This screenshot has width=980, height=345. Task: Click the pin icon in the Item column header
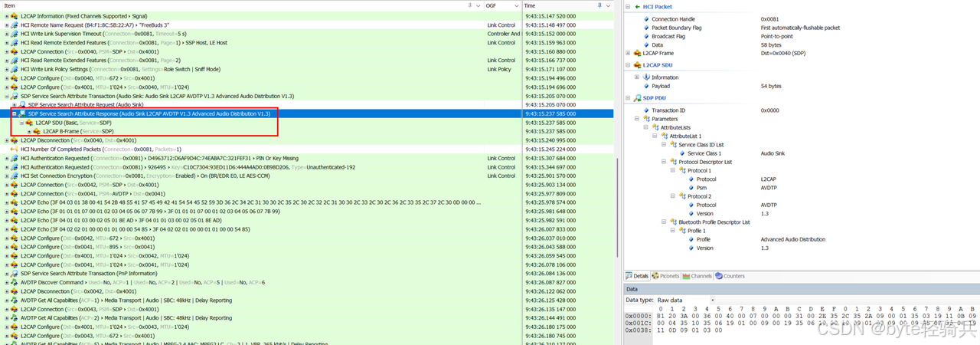pyautogui.click(x=470, y=5)
